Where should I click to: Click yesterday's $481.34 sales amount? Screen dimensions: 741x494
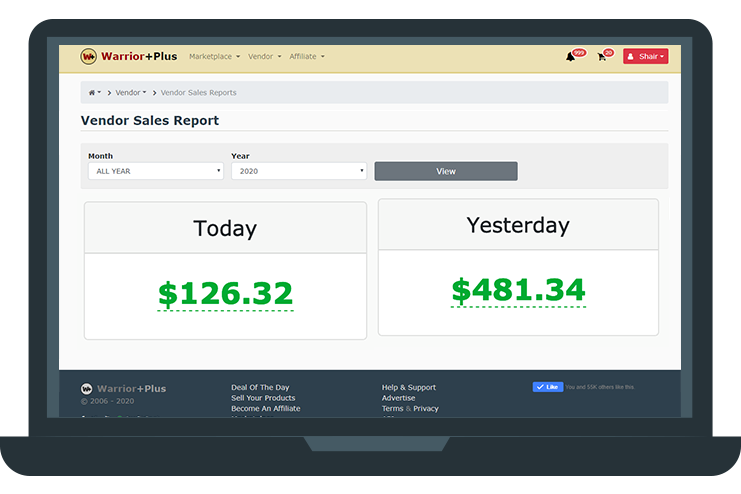(x=518, y=290)
